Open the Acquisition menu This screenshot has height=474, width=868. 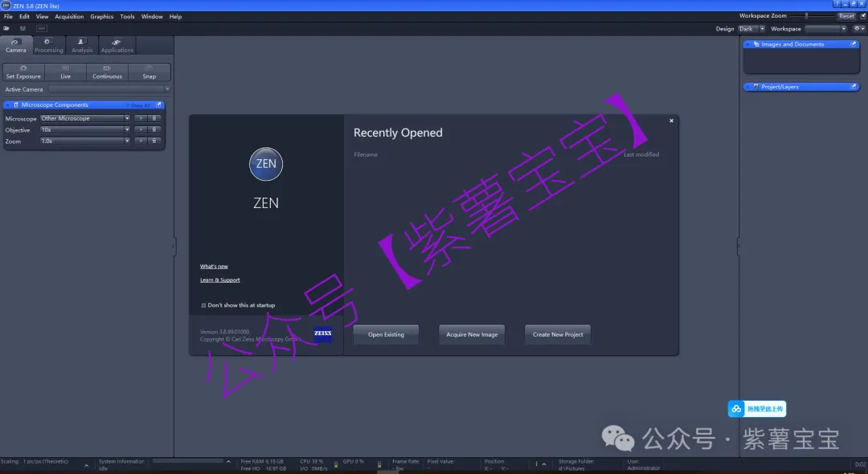point(69,16)
